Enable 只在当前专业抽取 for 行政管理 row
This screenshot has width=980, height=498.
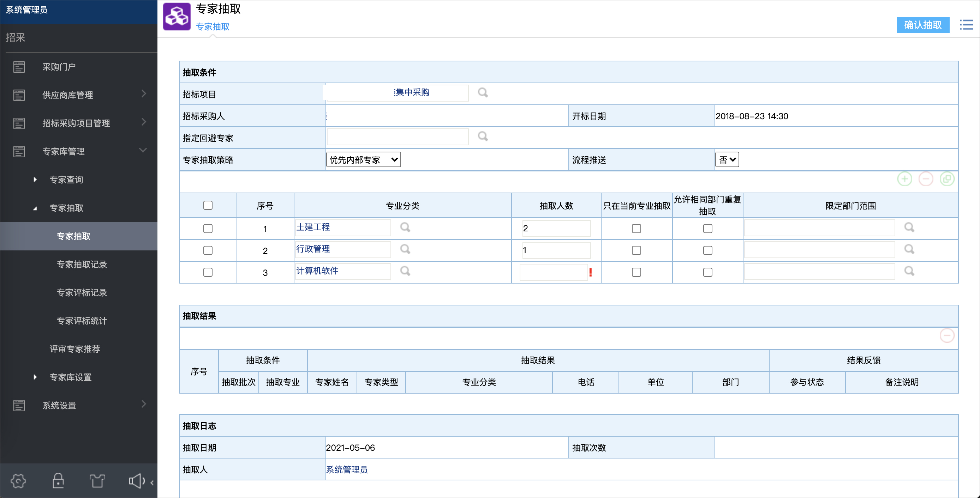tap(637, 250)
